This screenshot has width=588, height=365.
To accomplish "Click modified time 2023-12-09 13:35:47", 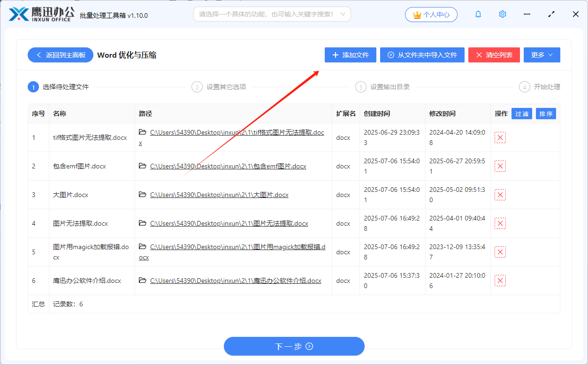I will pyautogui.click(x=457, y=252).
